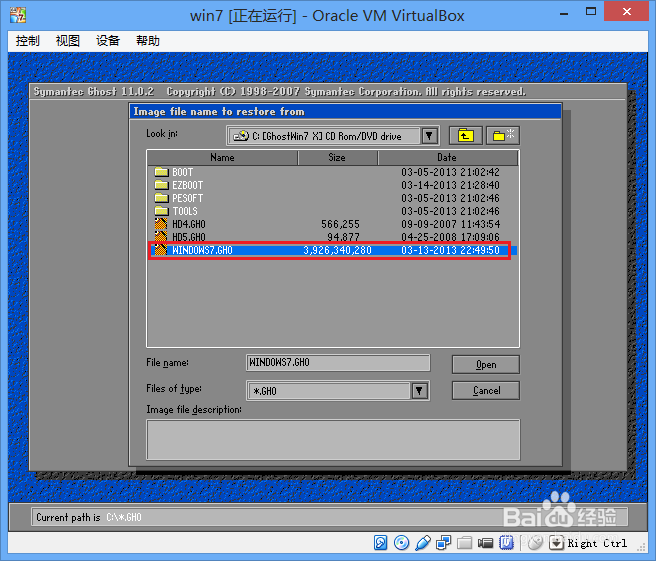Open the 帮助 menu
The width and height of the screenshot is (656, 561).
(148, 41)
